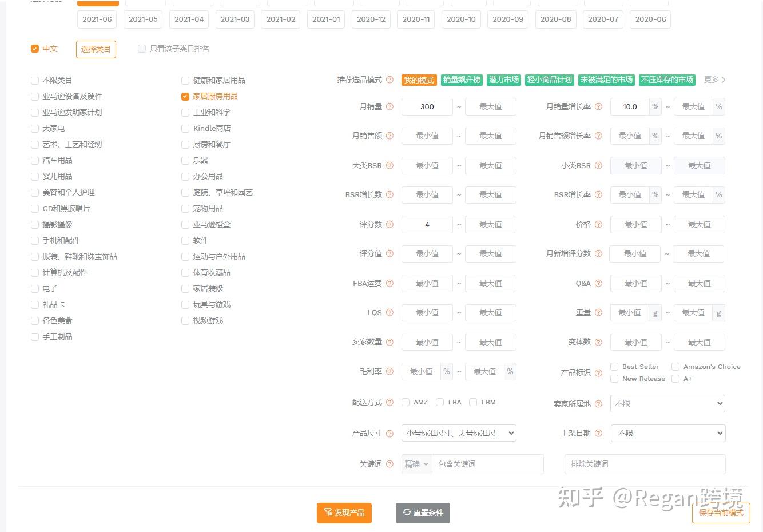763x532 pixels.
Task: Click the 包含关键词 input field
Action: [x=487, y=464]
